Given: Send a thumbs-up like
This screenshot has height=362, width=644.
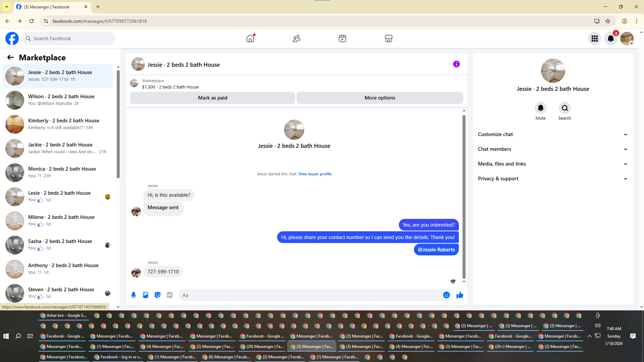Looking at the screenshot, I should pos(460,295).
